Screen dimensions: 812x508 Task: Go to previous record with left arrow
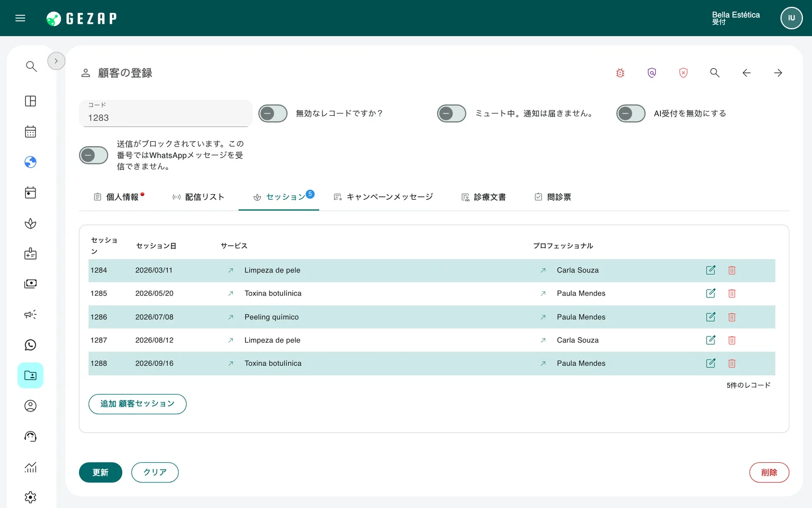[x=747, y=73]
